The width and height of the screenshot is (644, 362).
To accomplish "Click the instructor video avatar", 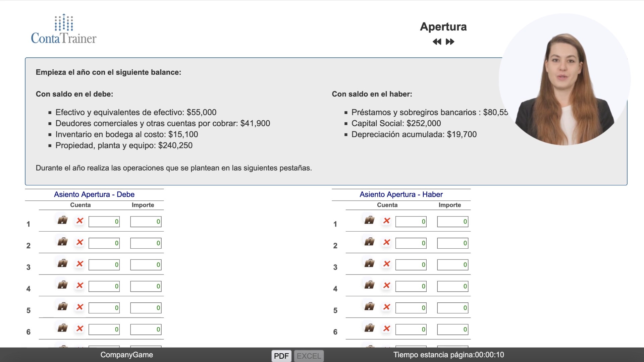I will coord(565,79).
